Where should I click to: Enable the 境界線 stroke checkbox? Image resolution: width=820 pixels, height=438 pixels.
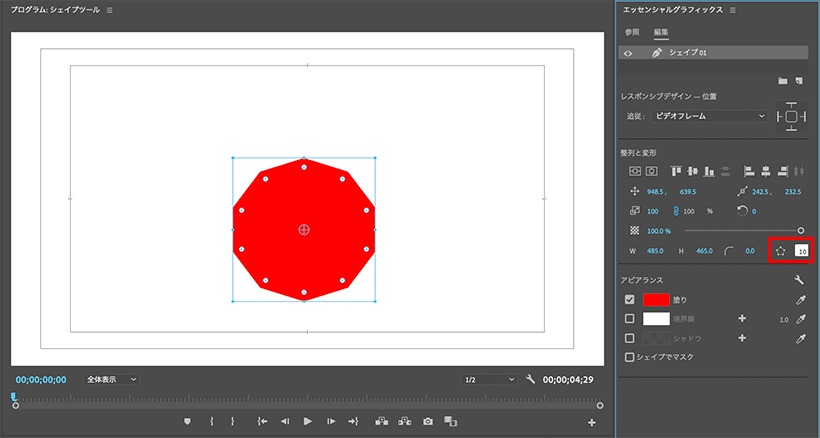[x=630, y=318]
